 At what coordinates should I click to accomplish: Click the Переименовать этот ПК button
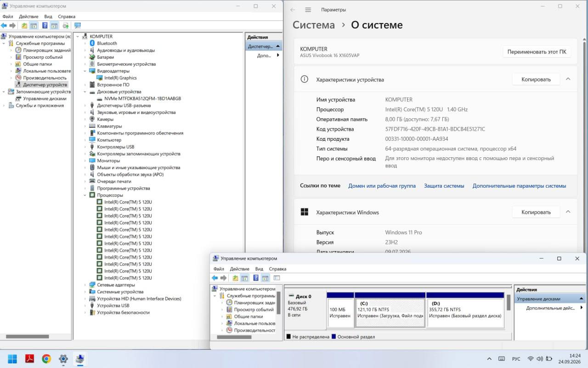[x=537, y=52]
